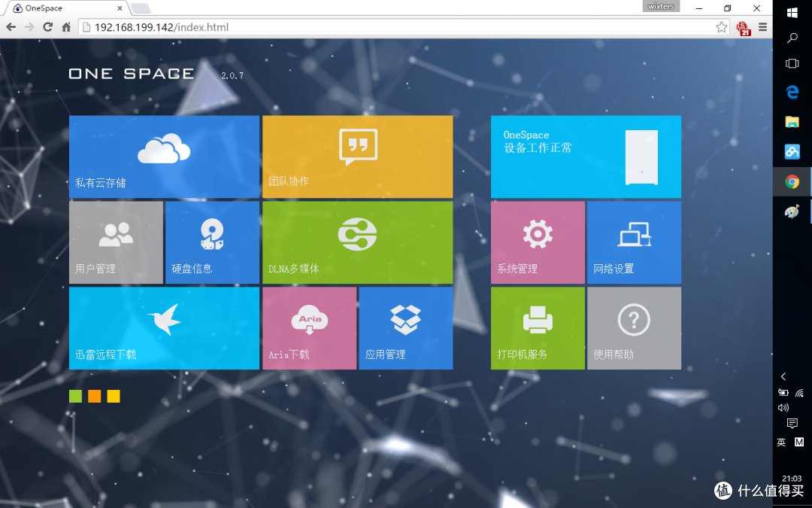This screenshot has width=812, height=508.
Task: Open the 网络设置 network settings tile
Action: coord(634,242)
